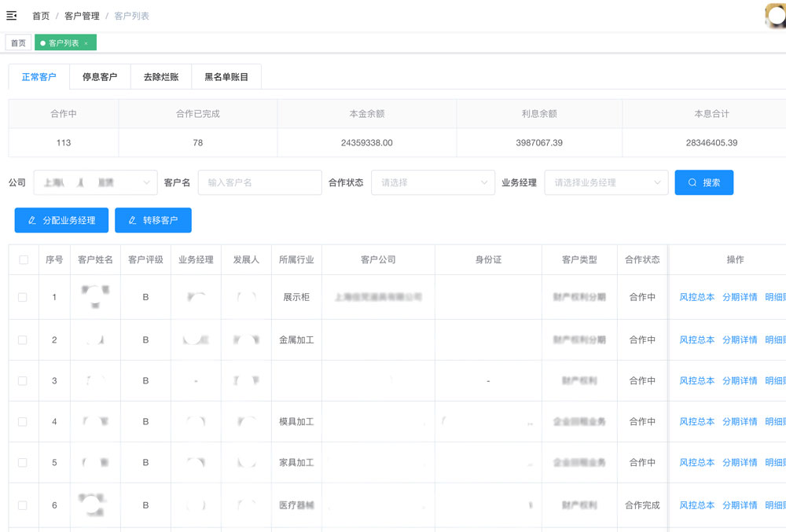
Task: Click the 搜索 button with magnifier icon
Action: click(x=703, y=182)
